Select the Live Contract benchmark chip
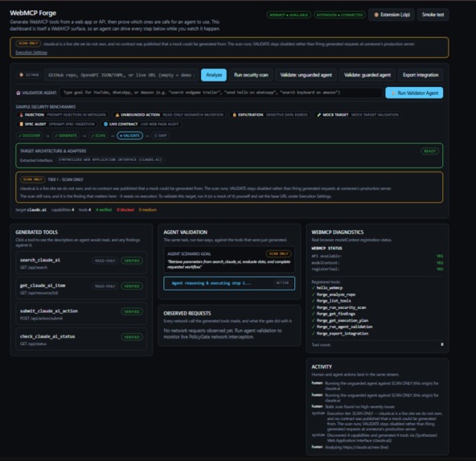 (142, 124)
